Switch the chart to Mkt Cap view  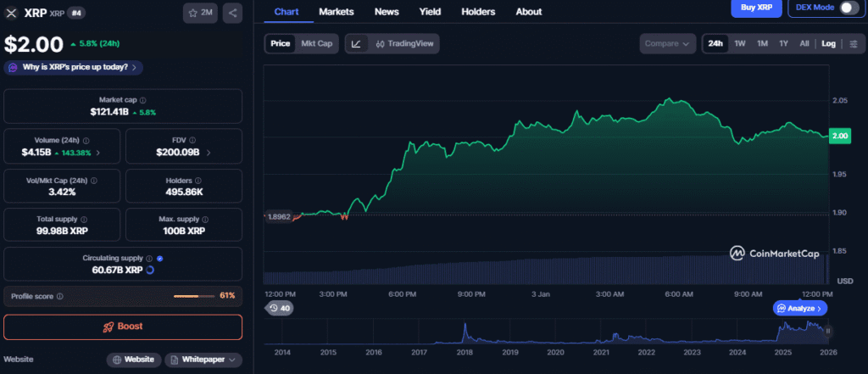318,43
